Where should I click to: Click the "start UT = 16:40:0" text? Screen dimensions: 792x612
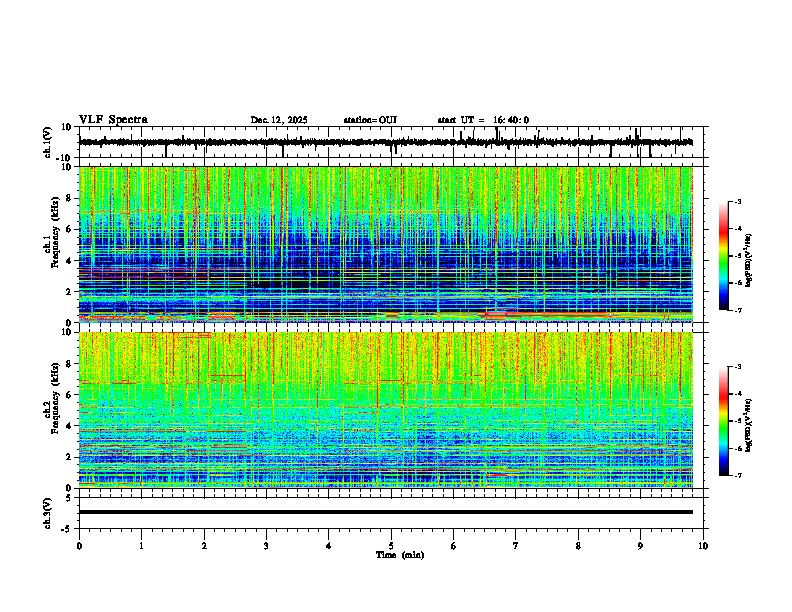(x=483, y=120)
